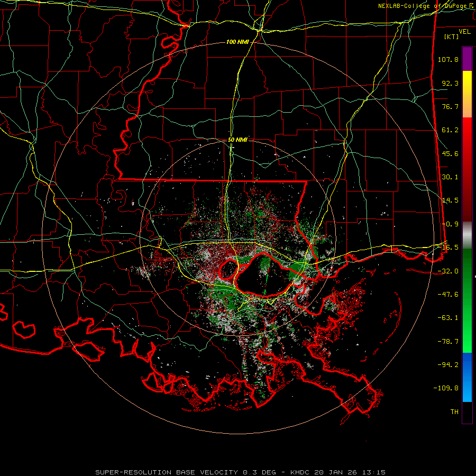This screenshot has height=476, width=476.
Task: Click the 107.8 velocity scale value
Action: (448, 59)
